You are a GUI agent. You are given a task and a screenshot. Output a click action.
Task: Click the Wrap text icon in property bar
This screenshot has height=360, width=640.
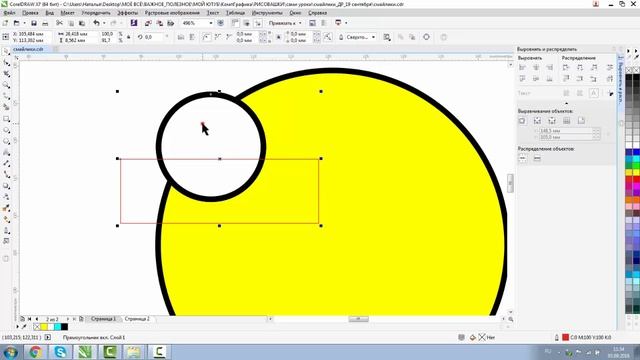tap(387, 37)
